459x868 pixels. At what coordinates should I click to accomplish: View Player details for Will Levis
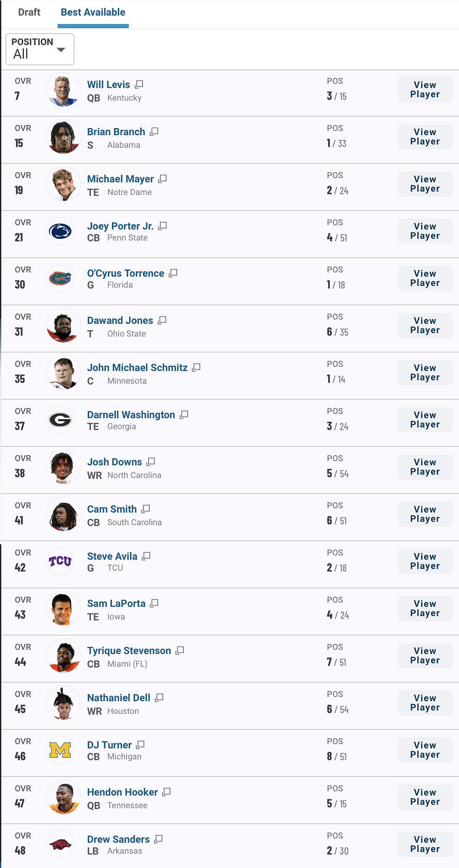point(425,90)
